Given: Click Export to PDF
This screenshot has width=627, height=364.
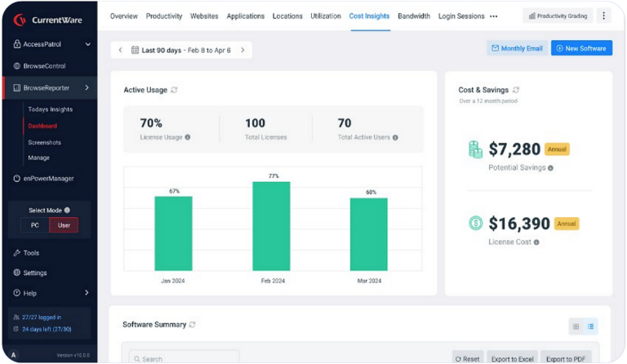Looking at the screenshot, I should click(x=566, y=358).
